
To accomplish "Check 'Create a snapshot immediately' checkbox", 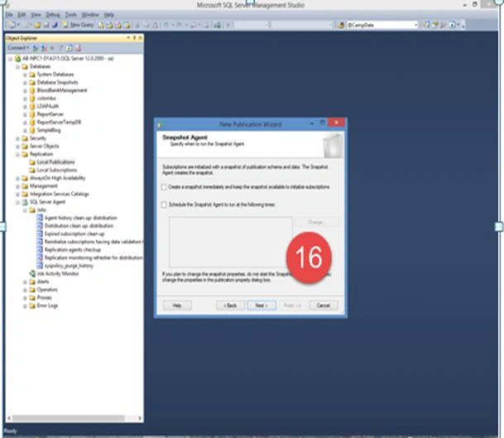I will (164, 187).
